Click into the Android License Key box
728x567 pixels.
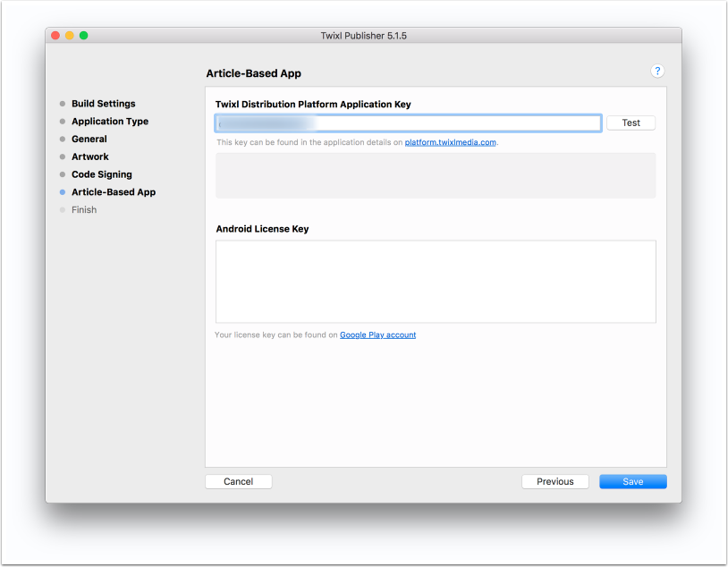(x=436, y=282)
